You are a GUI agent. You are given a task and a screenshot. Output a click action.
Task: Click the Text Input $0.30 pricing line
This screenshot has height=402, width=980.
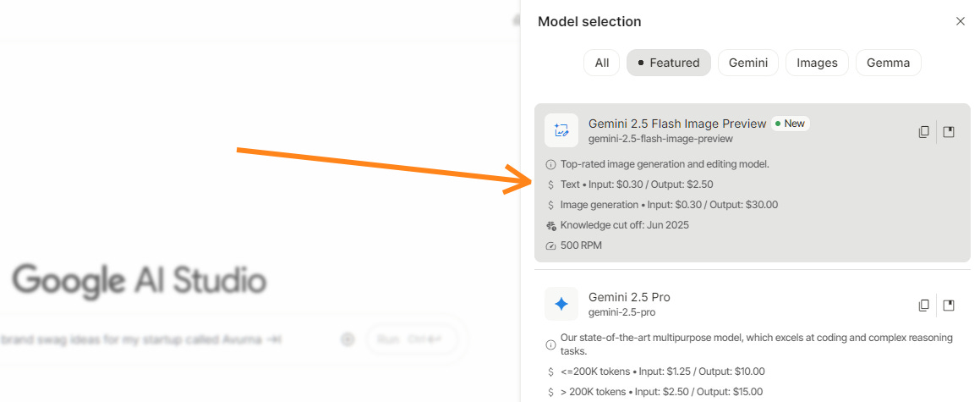coord(637,184)
